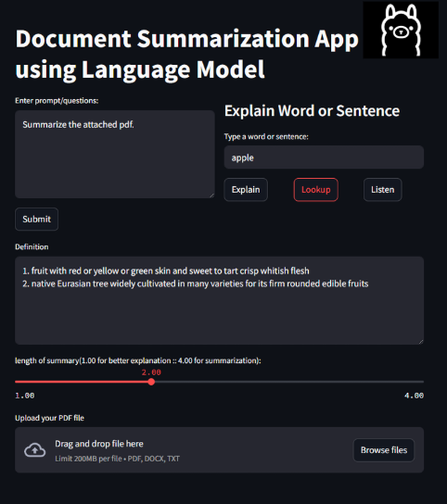The width and height of the screenshot is (447, 504).
Task: Click the Definition box resize handle
Action: tap(421, 342)
